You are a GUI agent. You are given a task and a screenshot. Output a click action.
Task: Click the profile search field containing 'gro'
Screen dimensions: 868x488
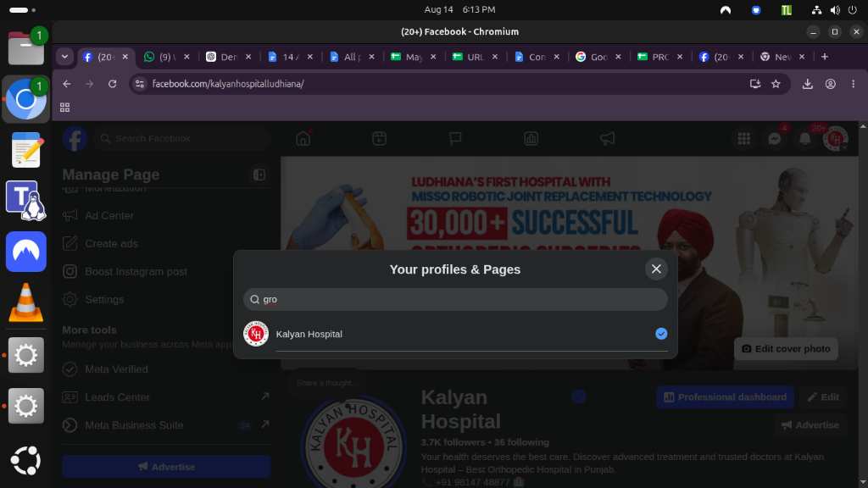tap(455, 299)
